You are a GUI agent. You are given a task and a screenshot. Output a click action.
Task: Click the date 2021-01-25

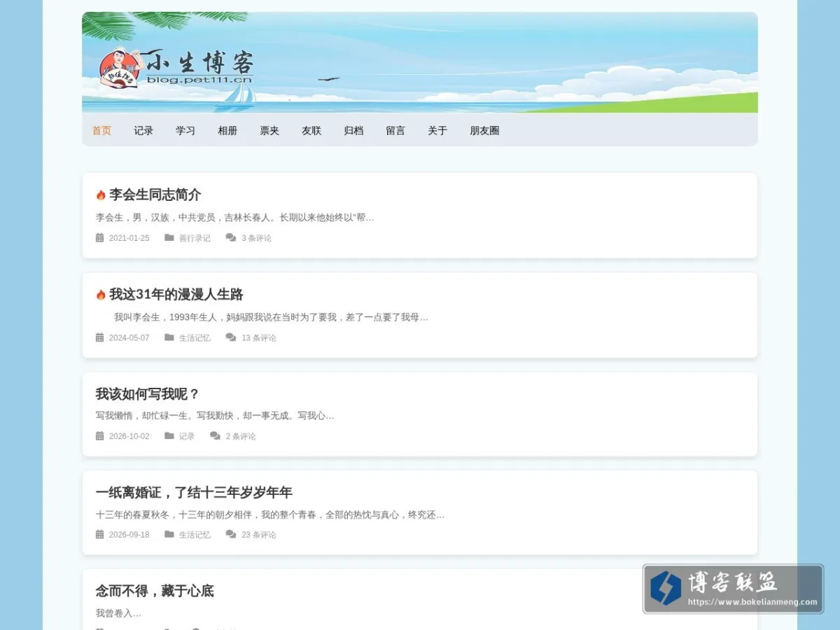[129, 238]
